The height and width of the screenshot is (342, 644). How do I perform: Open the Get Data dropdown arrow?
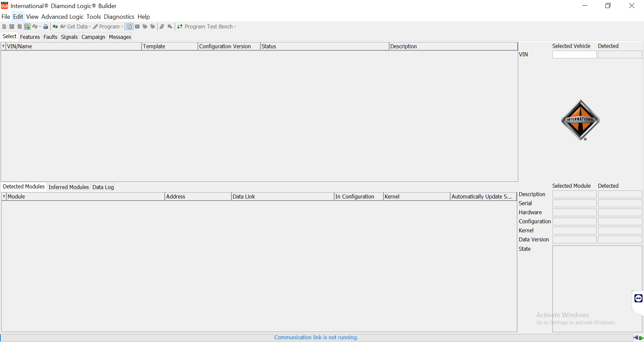coord(90,27)
